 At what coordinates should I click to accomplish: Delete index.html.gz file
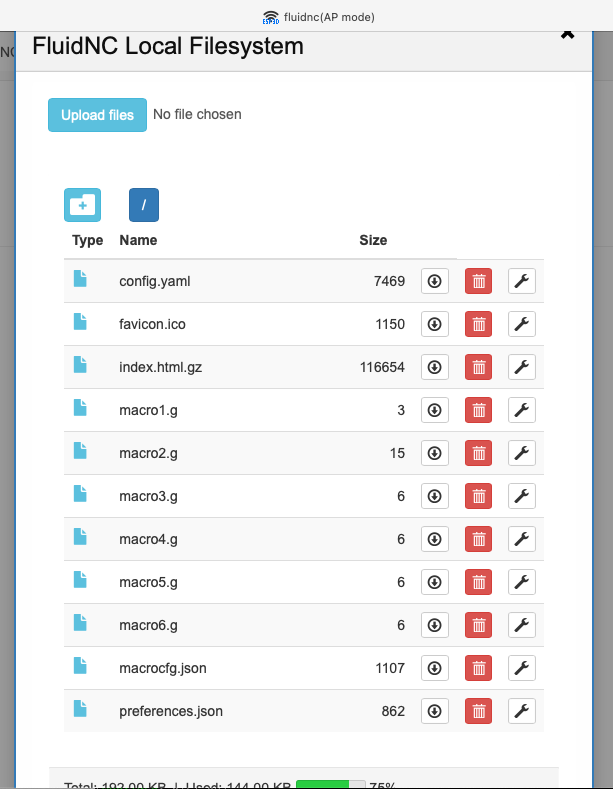[x=479, y=367]
